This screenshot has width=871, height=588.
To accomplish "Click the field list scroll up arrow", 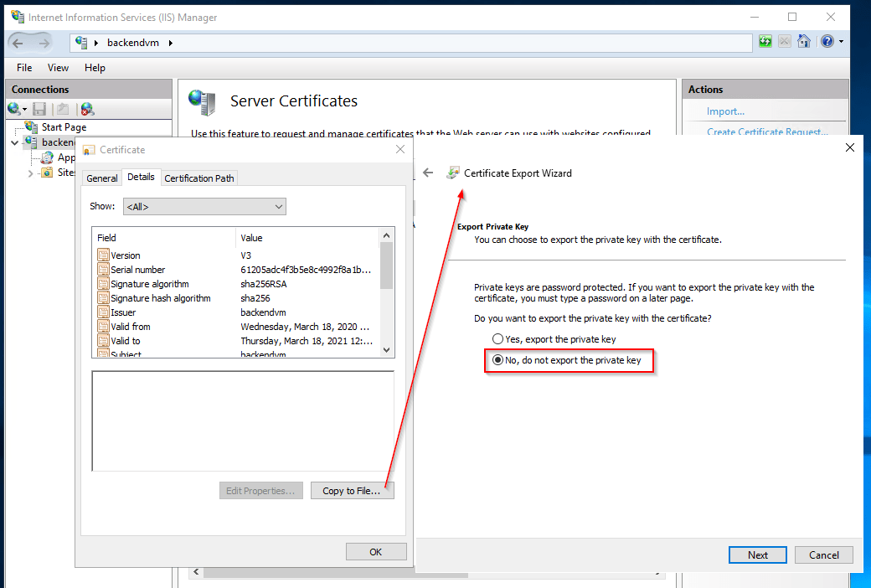I will tap(387, 235).
